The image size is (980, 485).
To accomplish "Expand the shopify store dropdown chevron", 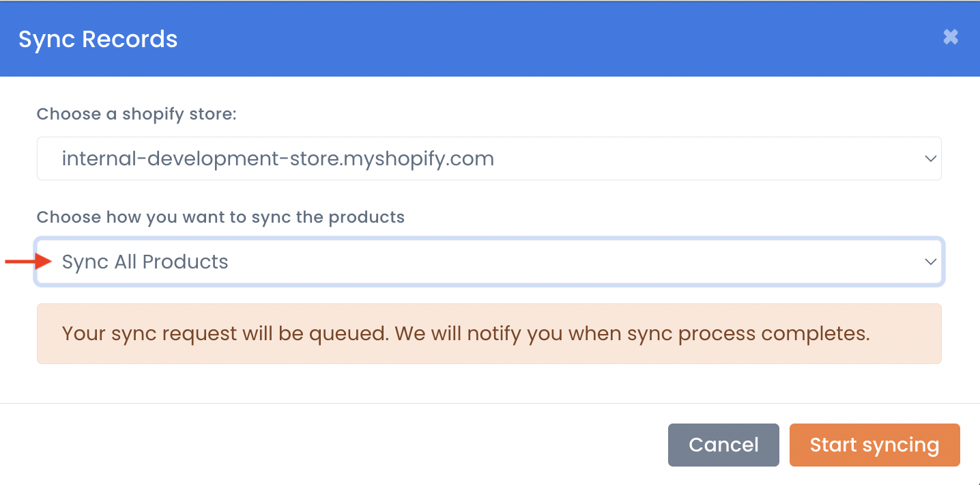I will point(930,158).
